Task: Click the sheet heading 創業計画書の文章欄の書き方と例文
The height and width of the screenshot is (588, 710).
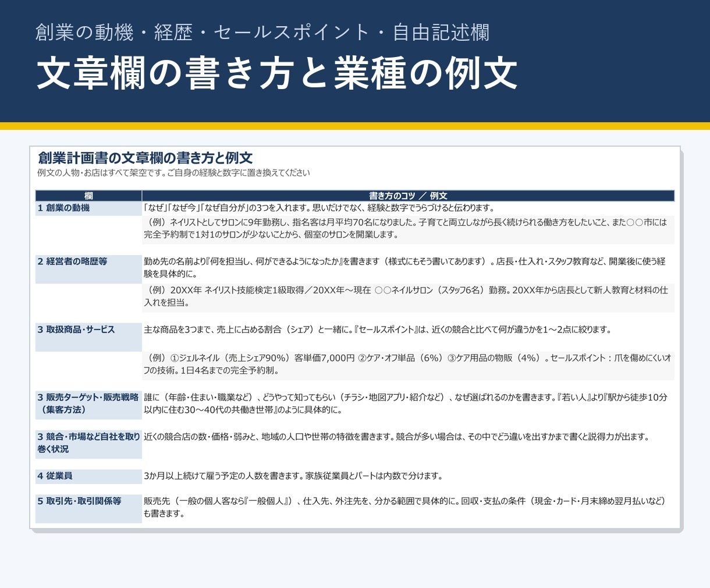Action: point(145,157)
